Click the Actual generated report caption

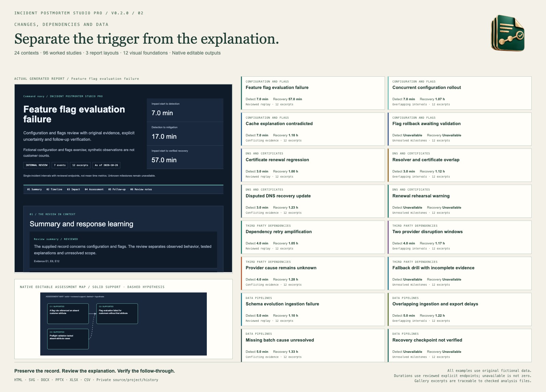[77, 79]
